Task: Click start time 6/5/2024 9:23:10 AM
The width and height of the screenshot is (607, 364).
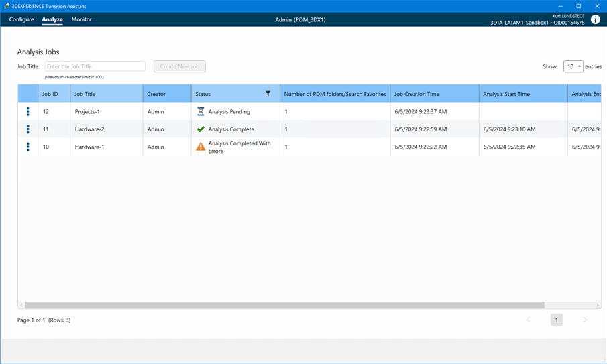Action: [x=510, y=129]
